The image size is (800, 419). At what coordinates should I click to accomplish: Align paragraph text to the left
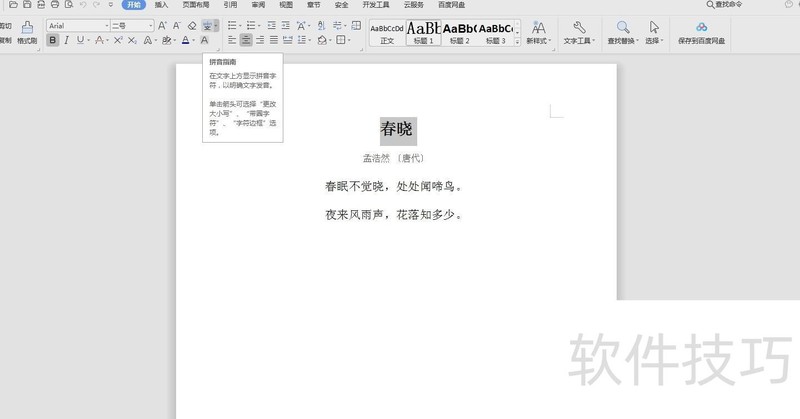pyautogui.click(x=232, y=40)
